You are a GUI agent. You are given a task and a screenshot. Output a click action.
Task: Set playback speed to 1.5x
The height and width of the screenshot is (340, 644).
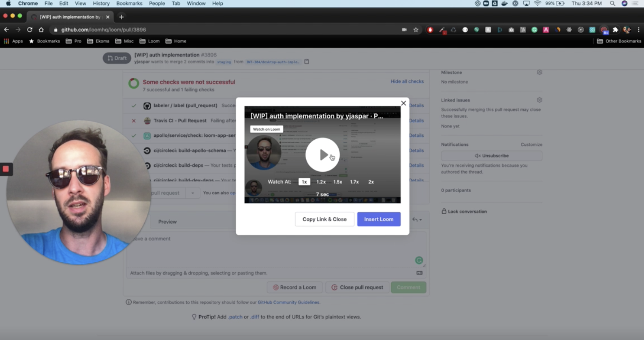tap(338, 182)
